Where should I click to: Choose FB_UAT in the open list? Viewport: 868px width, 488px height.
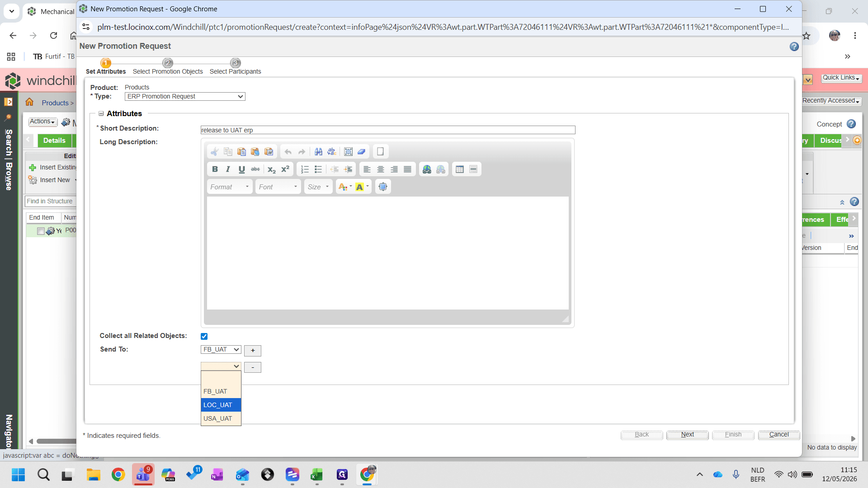(221, 391)
